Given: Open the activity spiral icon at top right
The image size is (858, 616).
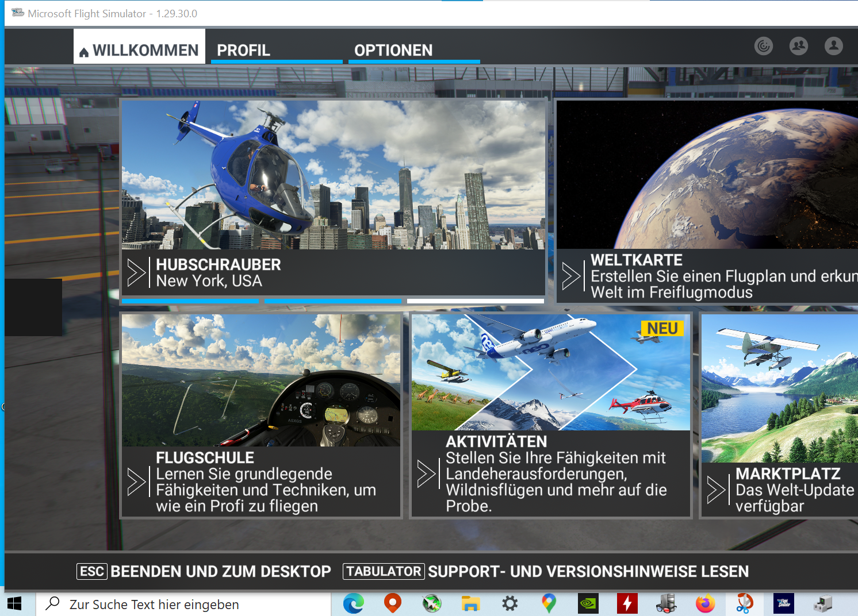Looking at the screenshot, I should [x=764, y=46].
